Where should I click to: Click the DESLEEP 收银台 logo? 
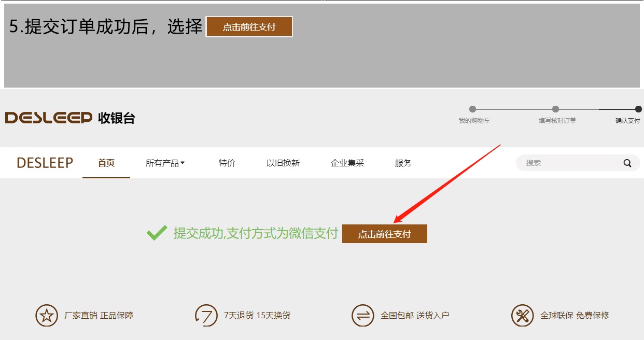pos(69,118)
